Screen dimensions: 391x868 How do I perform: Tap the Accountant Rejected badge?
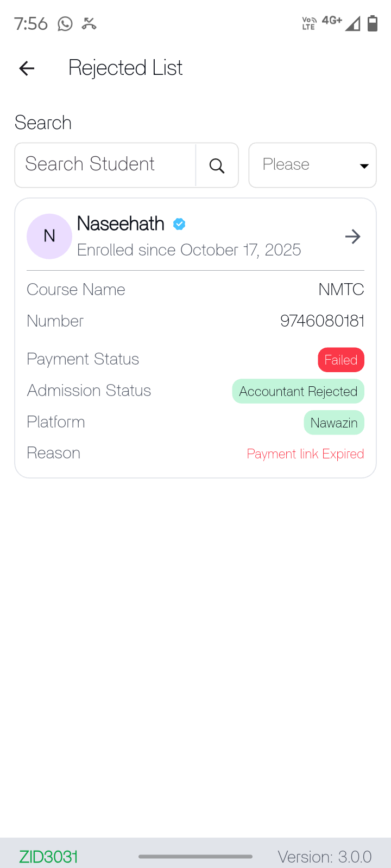point(298,391)
